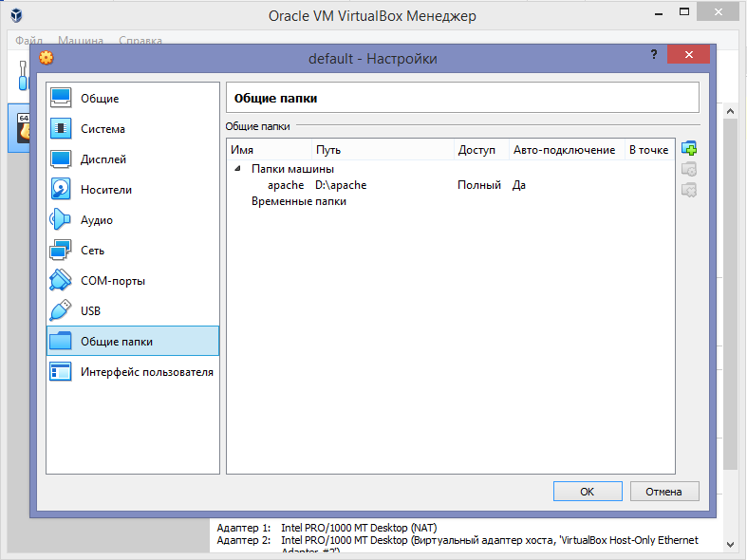Select the Временные папки tree item

(x=298, y=201)
